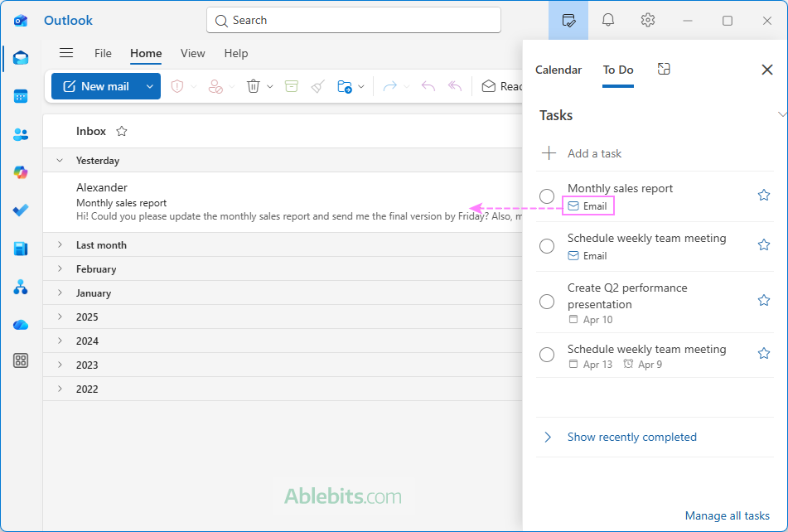Screen dimensions: 788x532
Task: Collapse the Yesterday group in the inbox
Action: click(x=59, y=160)
